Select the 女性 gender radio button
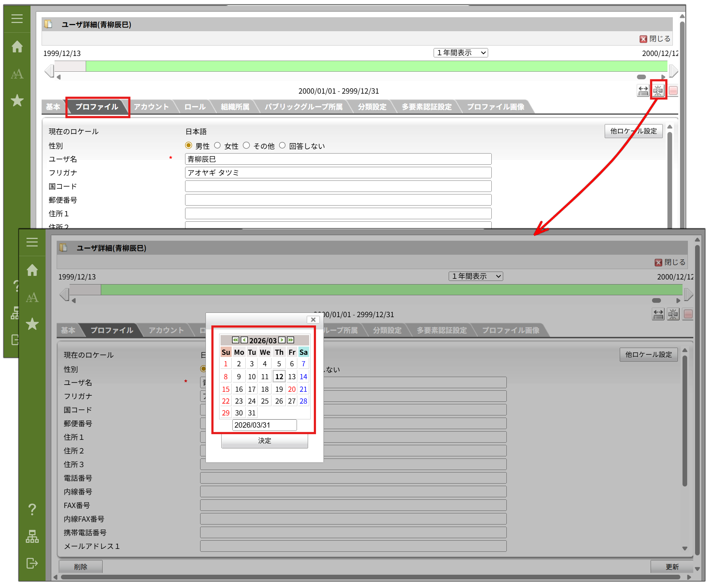This screenshot has width=713, height=588. [217, 145]
